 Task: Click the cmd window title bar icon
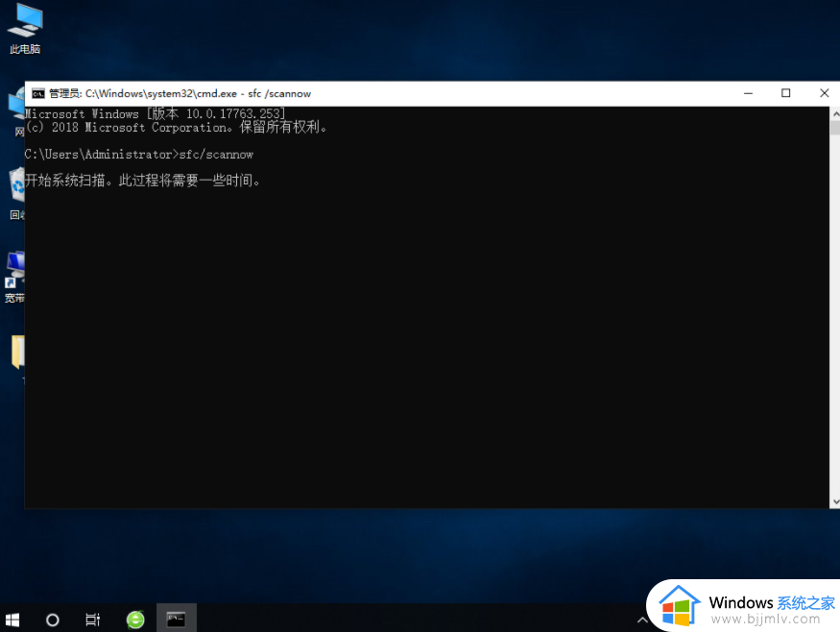(x=37, y=94)
